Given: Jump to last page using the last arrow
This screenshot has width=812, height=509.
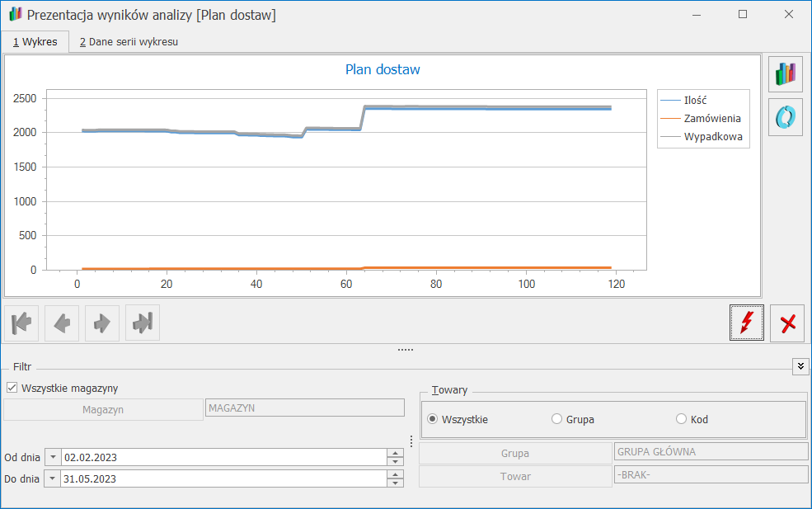Looking at the screenshot, I should pos(143,323).
